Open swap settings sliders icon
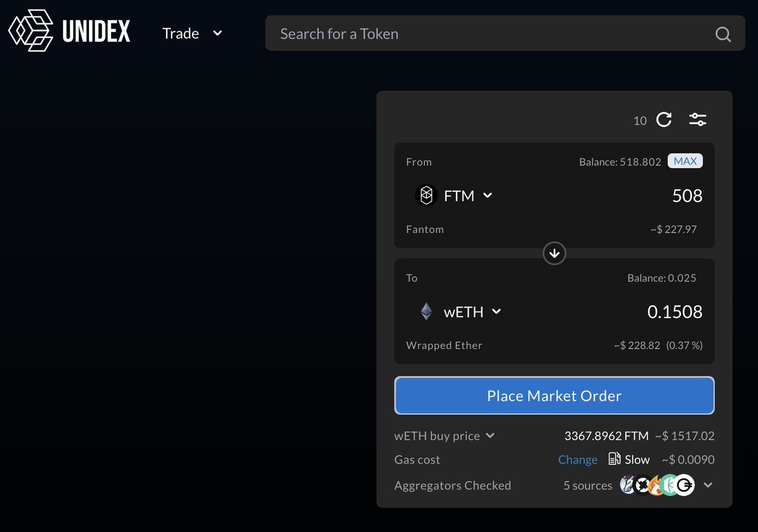Image resolution: width=758 pixels, height=532 pixels. coord(697,119)
